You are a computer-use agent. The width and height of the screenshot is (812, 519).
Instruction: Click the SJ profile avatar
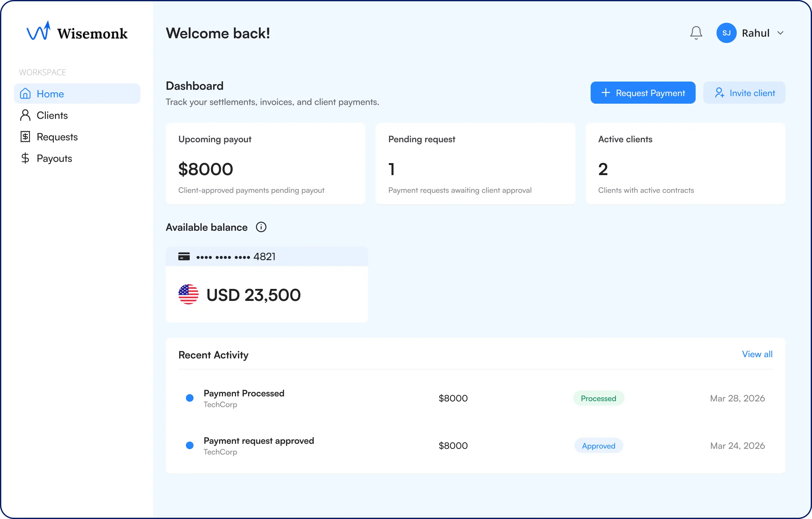[x=726, y=33]
